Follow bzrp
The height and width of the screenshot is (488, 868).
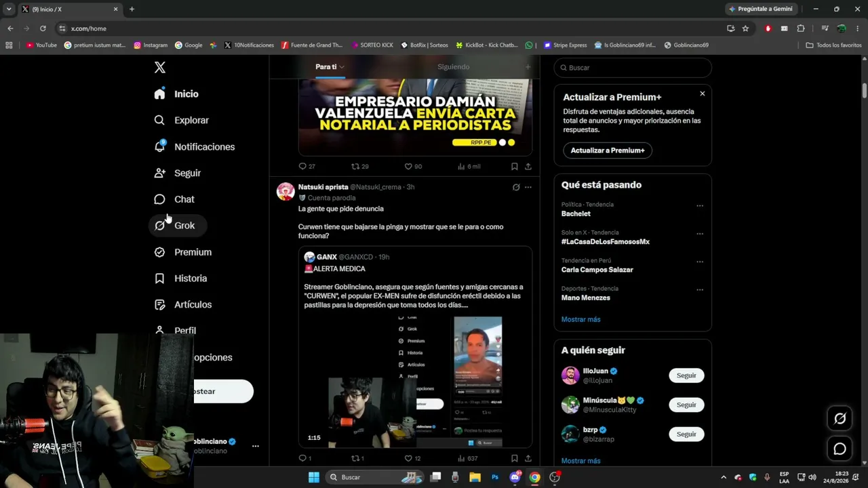click(686, 434)
